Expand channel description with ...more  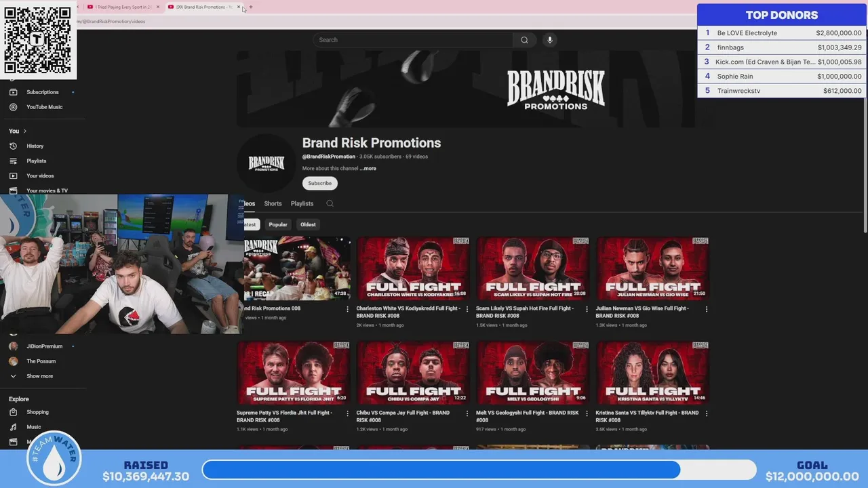coord(368,169)
